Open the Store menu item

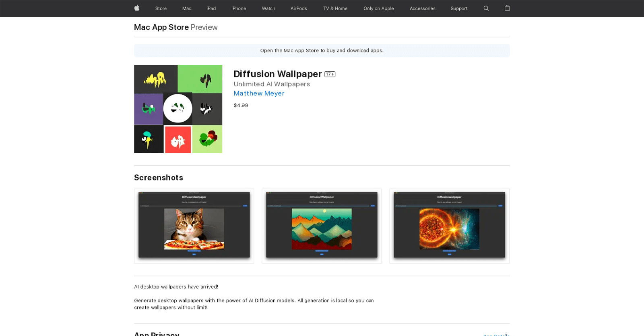pyautogui.click(x=161, y=8)
